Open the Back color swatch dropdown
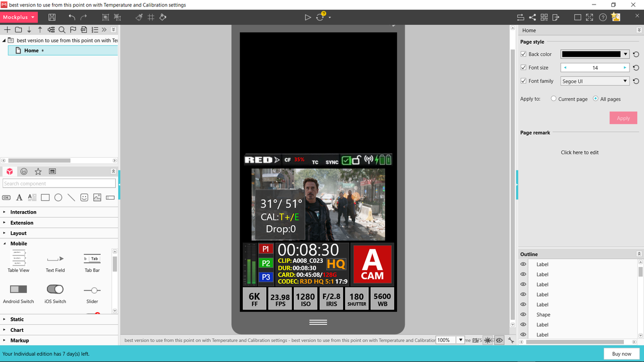 625,54
